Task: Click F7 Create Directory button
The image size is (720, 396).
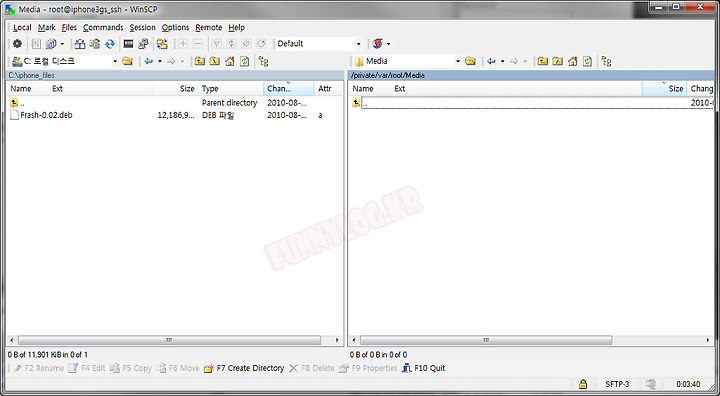Action: pos(244,368)
